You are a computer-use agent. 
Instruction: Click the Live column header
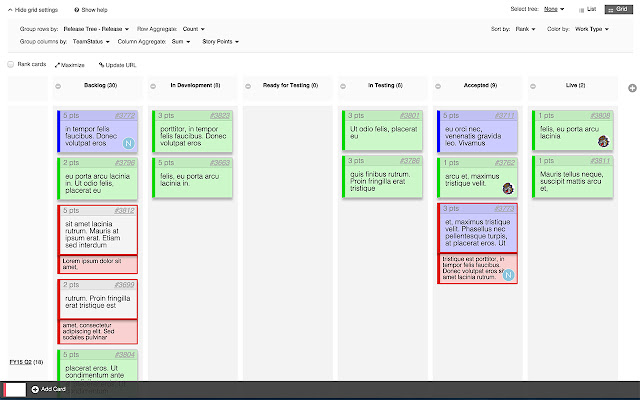pos(575,85)
